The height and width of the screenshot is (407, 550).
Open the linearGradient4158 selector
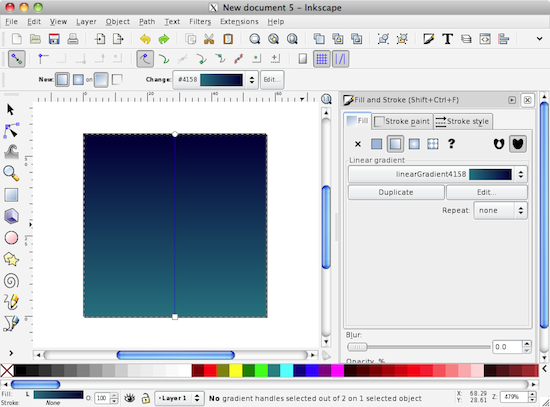437,174
